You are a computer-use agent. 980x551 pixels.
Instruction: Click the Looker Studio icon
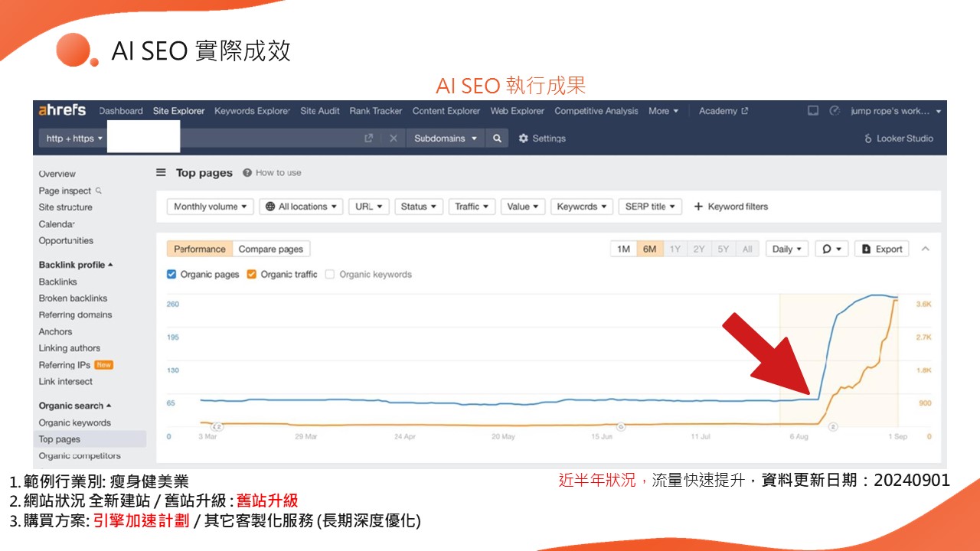pyautogui.click(x=868, y=139)
